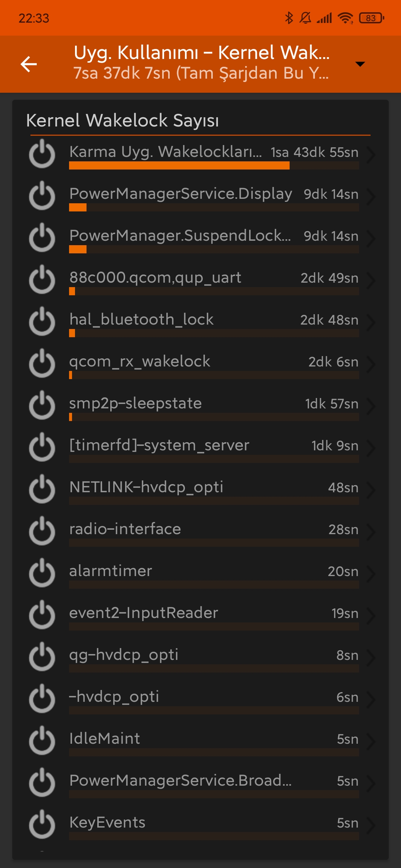Tap power icon beside qcom_rx_wakelock
The height and width of the screenshot is (868, 401).
click(x=42, y=364)
